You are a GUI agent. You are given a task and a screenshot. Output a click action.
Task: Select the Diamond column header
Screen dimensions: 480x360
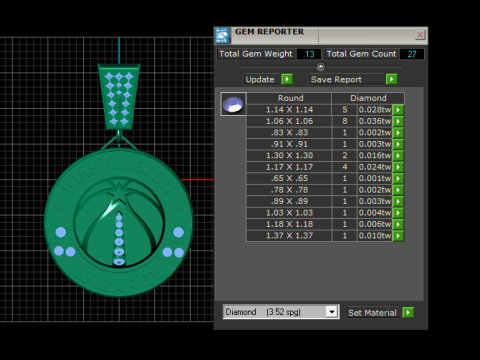368,98
